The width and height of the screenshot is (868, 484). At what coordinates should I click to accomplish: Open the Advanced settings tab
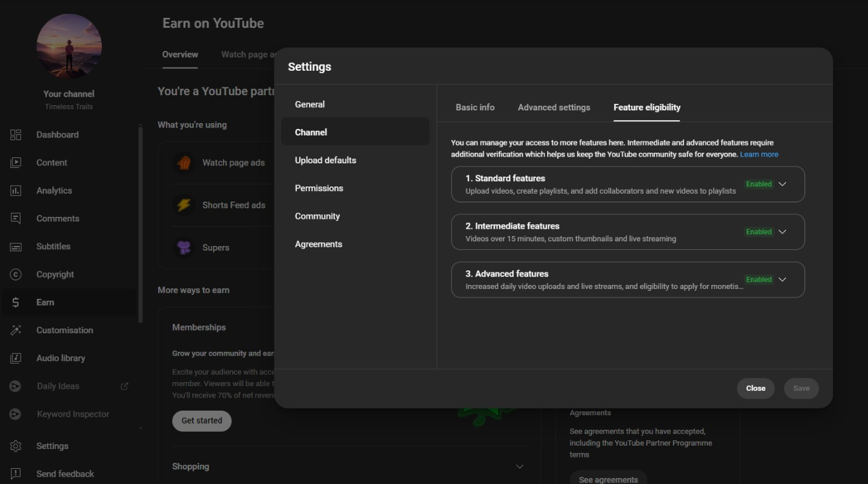[x=554, y=107]
